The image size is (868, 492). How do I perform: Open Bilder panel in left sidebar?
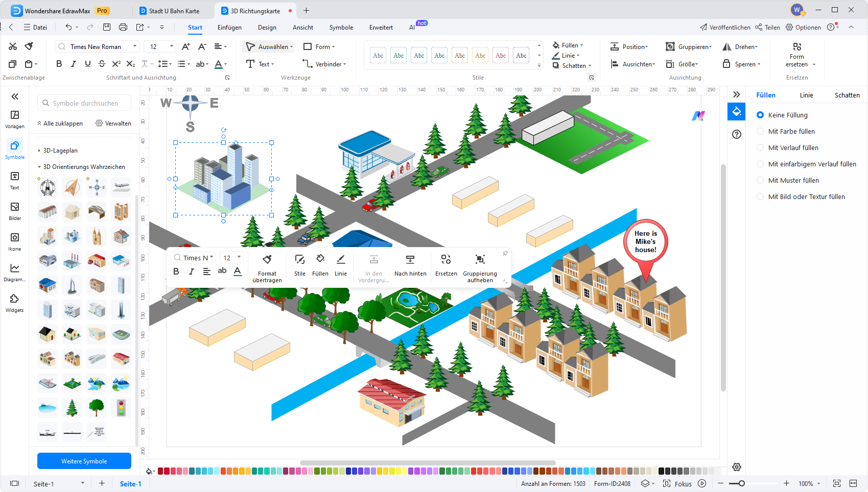pos(15,211)
